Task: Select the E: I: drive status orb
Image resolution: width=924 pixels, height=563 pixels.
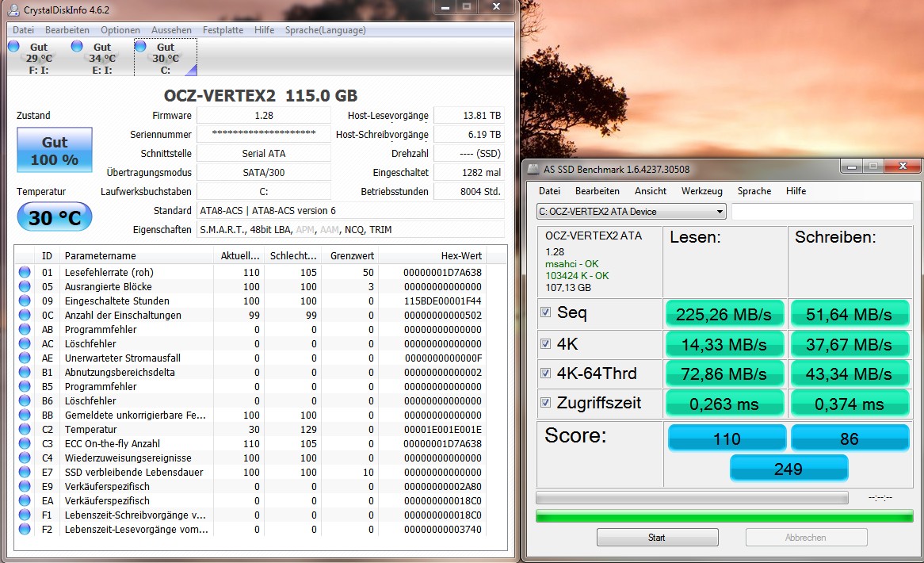Action: pos(77,46)
